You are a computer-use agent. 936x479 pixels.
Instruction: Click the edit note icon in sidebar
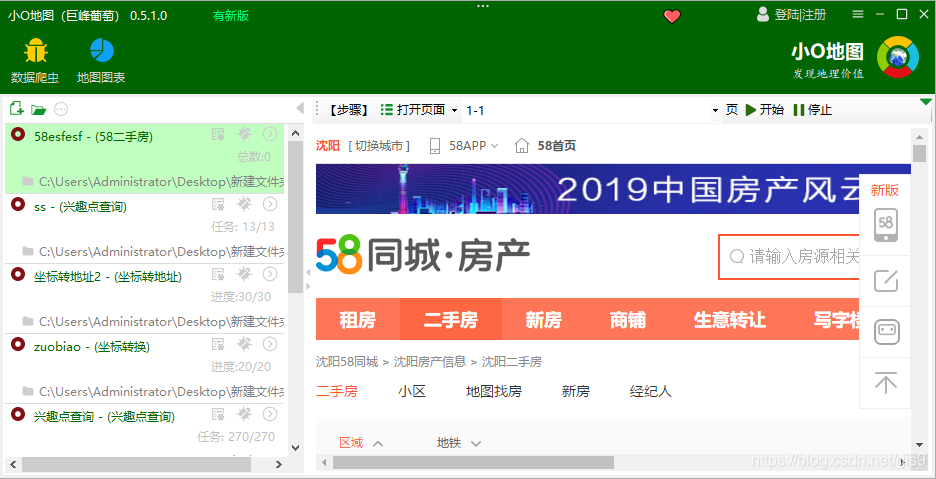886,280
